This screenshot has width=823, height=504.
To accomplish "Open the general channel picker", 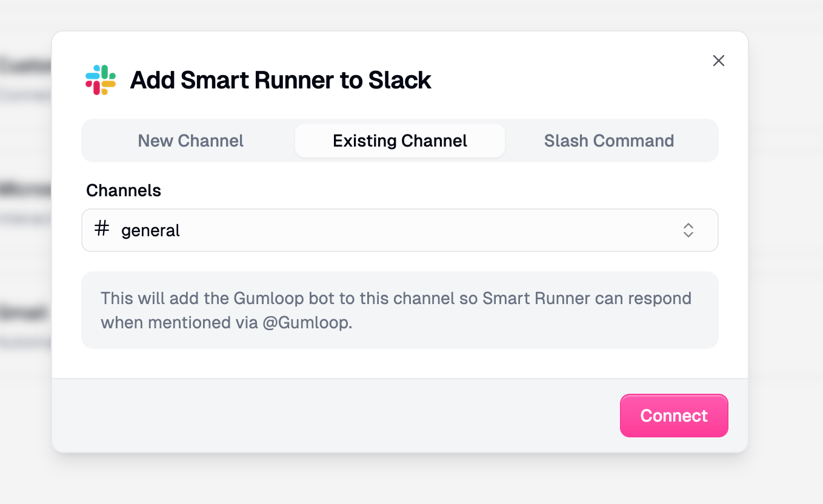I will (400, 230).
